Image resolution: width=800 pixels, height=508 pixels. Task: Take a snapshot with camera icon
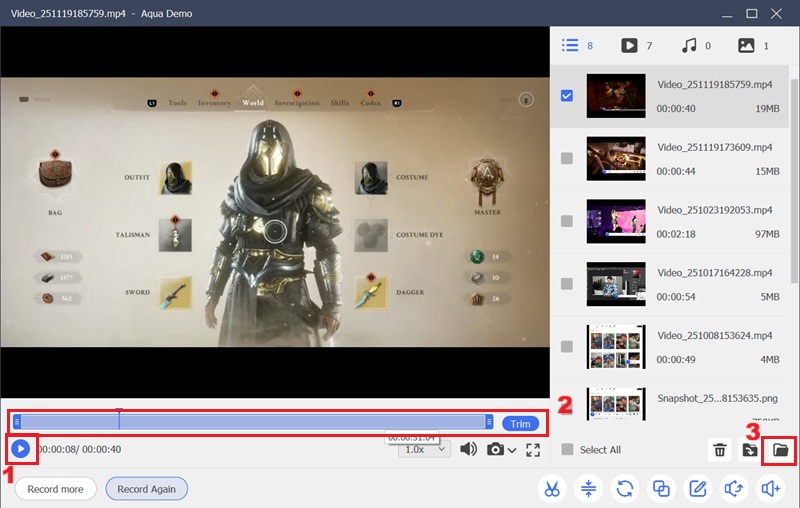point(495,449)
